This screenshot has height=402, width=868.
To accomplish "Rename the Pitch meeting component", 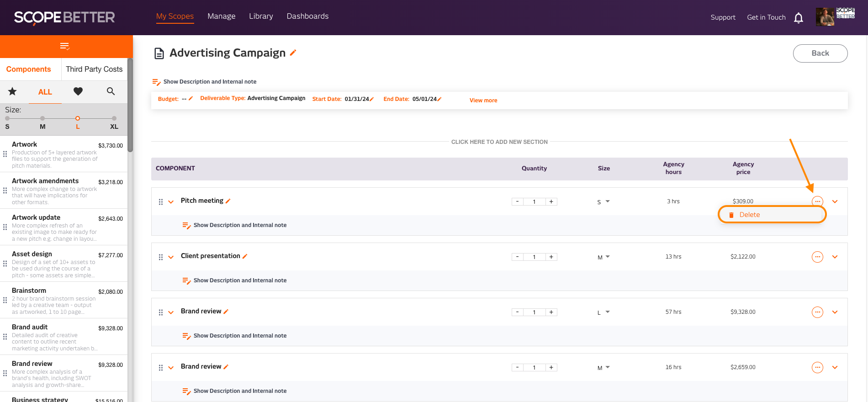I will (x=228, y=201).
